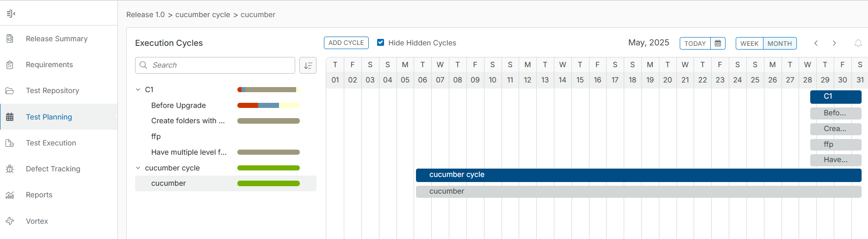Click the Today button
Screen dimensions: 868x239
point(695,43)
